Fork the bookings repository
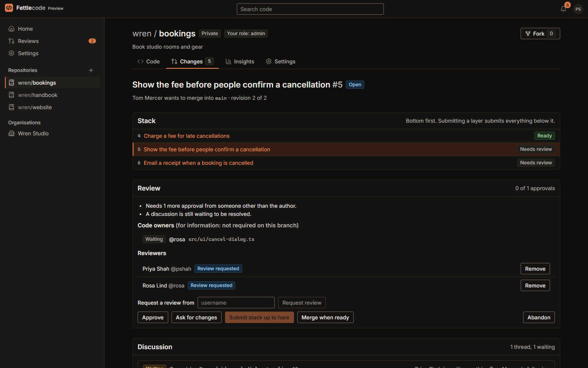Image resolution: width=588 pixels, height=368 pixels. [x=540, y=34]
